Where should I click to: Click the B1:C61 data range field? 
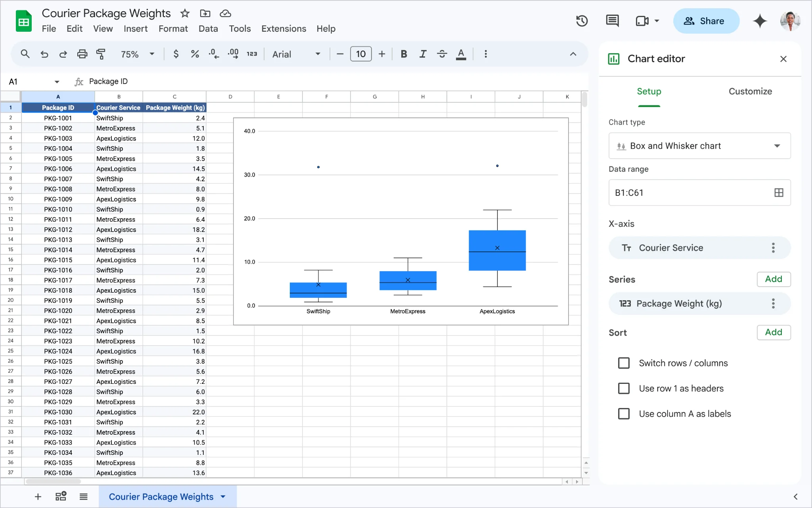[x=699, y=193]
